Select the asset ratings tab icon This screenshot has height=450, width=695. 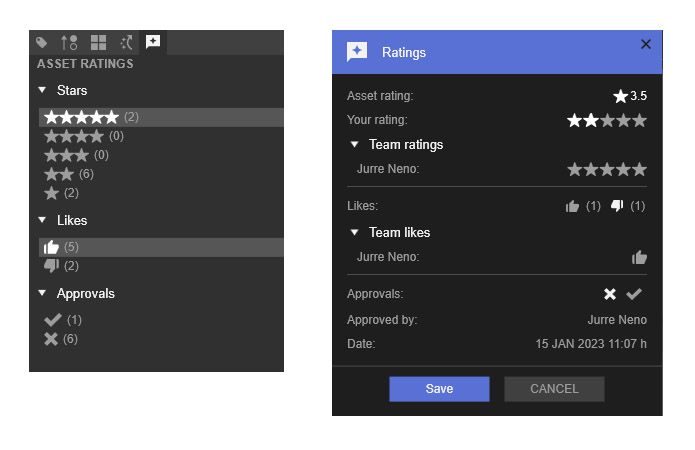[x=153, y=42]
